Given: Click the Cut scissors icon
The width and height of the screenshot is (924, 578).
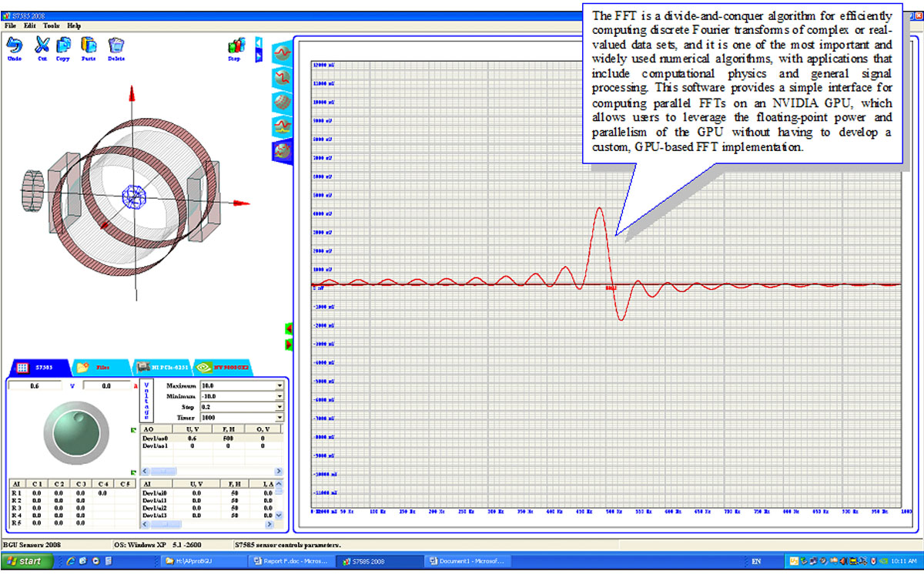Looking at the screenshot, I should click(x=42, y=45).
